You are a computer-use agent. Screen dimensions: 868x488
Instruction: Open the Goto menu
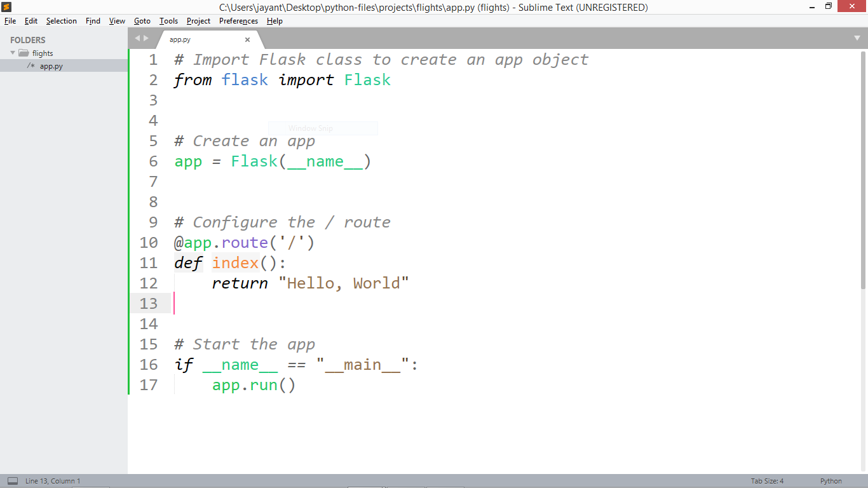pos(142,21)
